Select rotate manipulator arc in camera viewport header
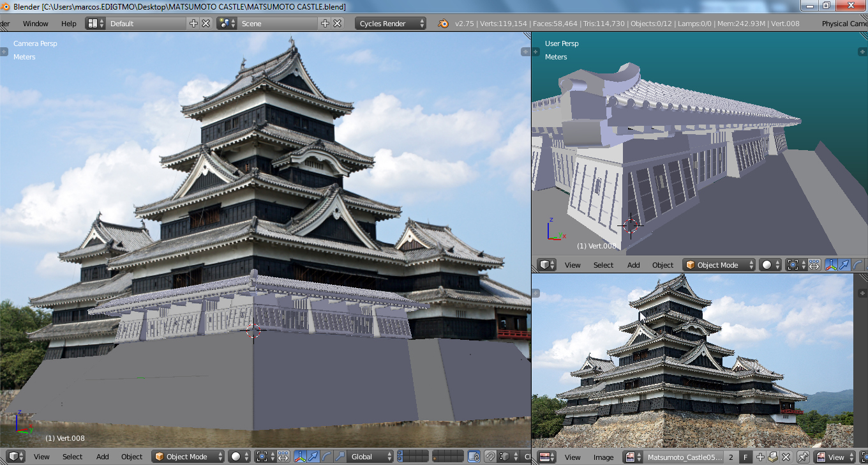The image size is (868, 465). [x=327, y=457]
